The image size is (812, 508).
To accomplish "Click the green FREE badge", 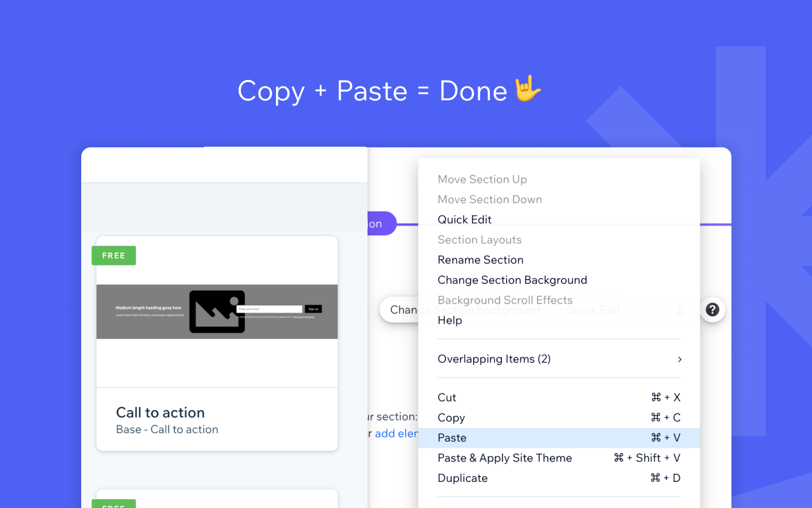I will point(114,255).
